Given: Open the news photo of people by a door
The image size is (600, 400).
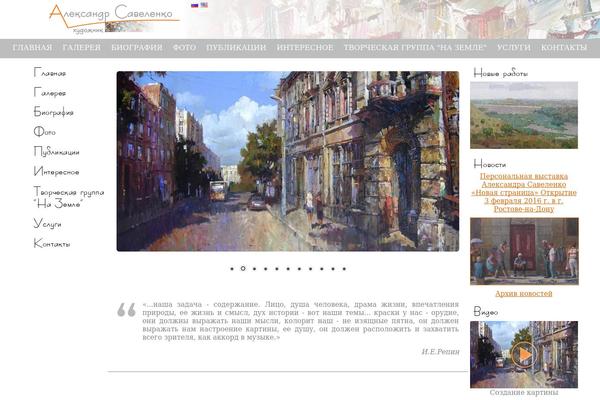Looking at the screenshot, I should click(x=524, y=251).
